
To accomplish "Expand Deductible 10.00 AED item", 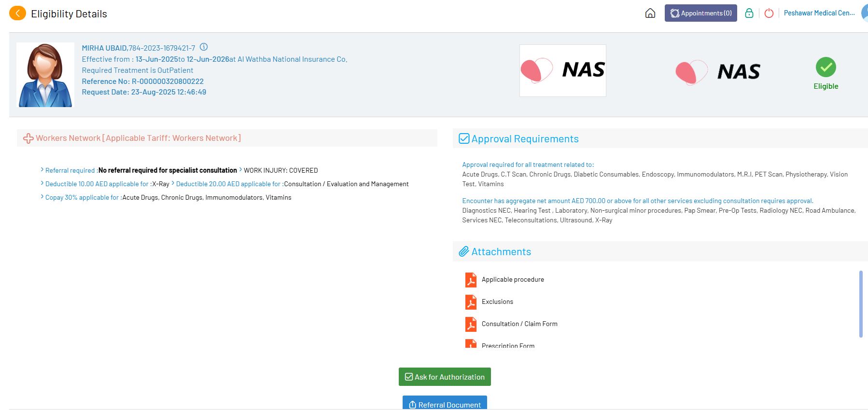I will (x=42, y=183).
